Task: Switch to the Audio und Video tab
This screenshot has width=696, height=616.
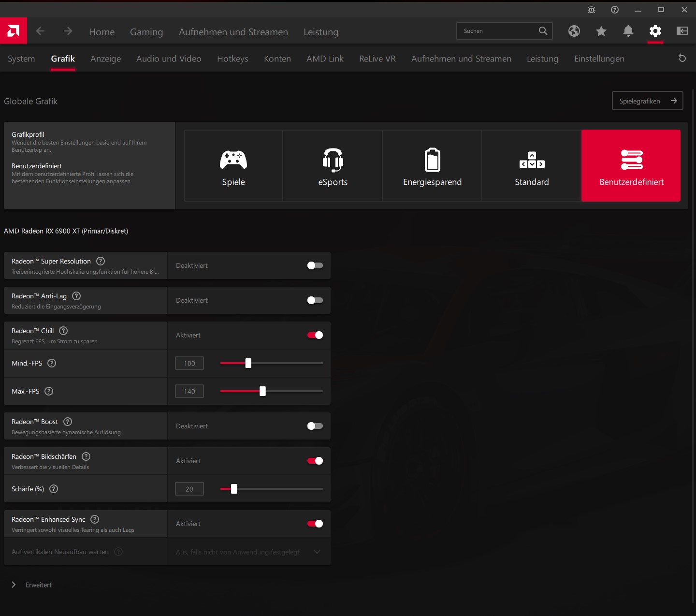Action: pos(169,59)
